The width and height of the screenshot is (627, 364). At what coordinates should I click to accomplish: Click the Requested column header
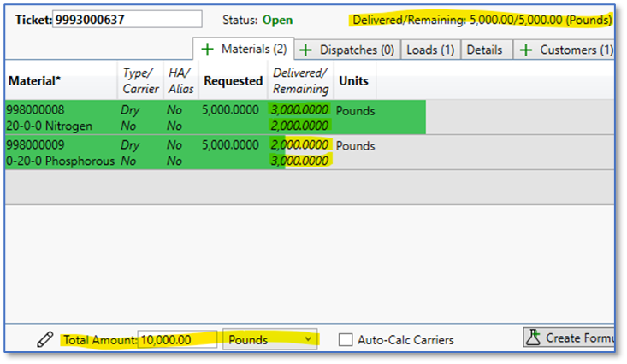pyautogui.click(x=233, y=81)
